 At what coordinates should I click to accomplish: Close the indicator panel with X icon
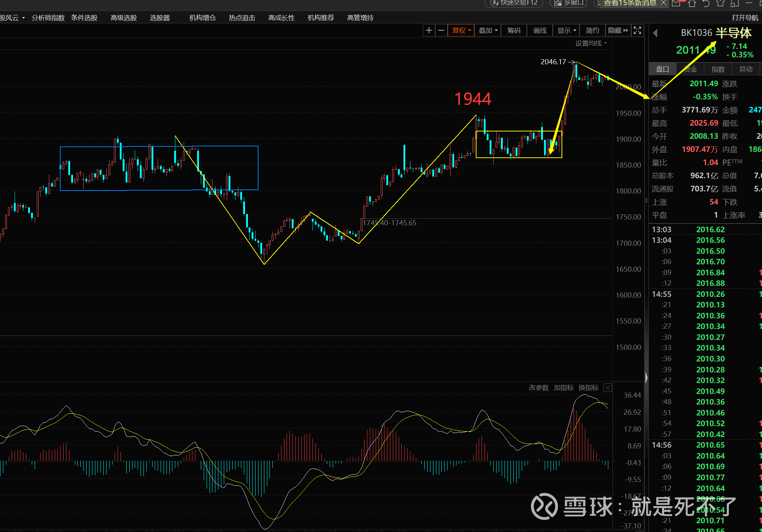608,388
